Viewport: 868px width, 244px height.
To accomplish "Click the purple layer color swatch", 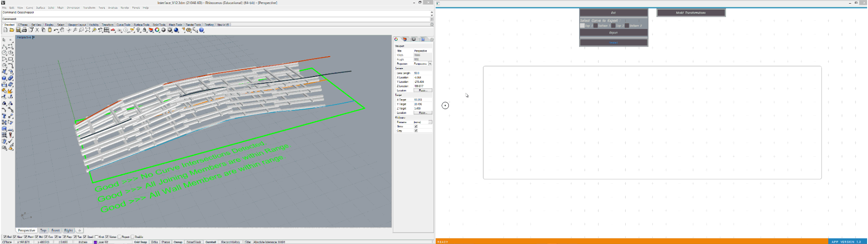I will click(95, 242).
